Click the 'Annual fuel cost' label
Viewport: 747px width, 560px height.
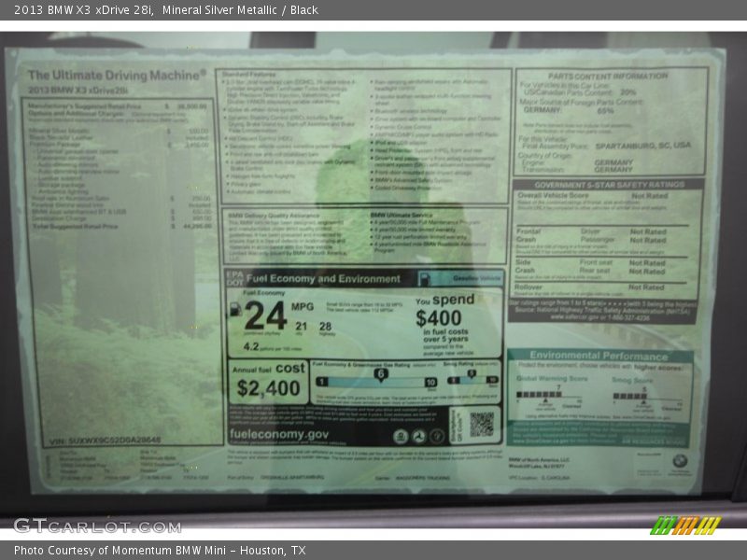coord(269,369)
